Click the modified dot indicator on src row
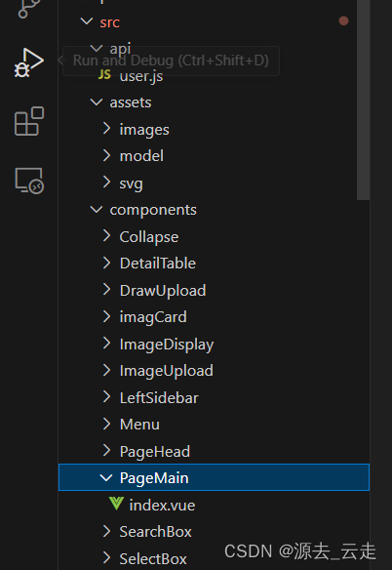 click(x=343, y=21)
